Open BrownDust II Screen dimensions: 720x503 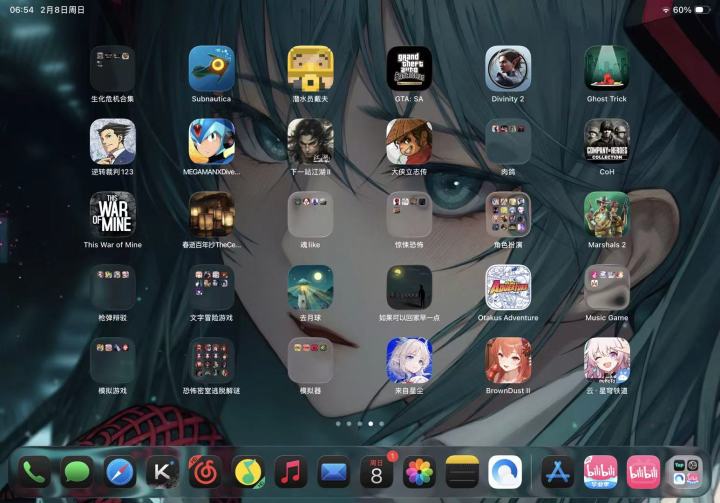tap(508, 361)
